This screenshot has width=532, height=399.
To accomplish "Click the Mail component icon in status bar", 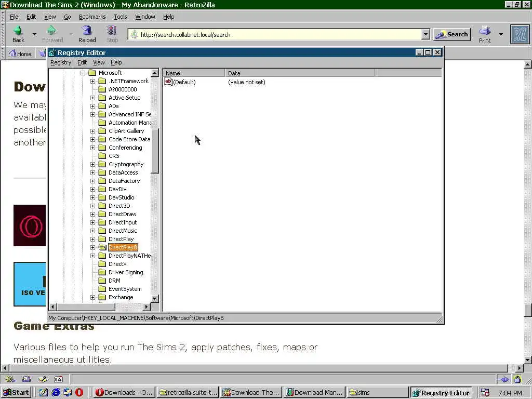I will [26, 379].
